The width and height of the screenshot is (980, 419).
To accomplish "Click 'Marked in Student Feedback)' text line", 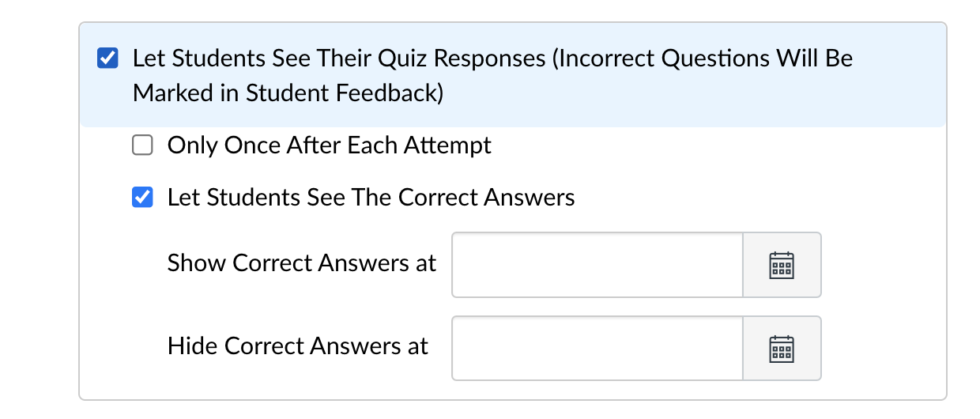I will [x=288, y=93].
